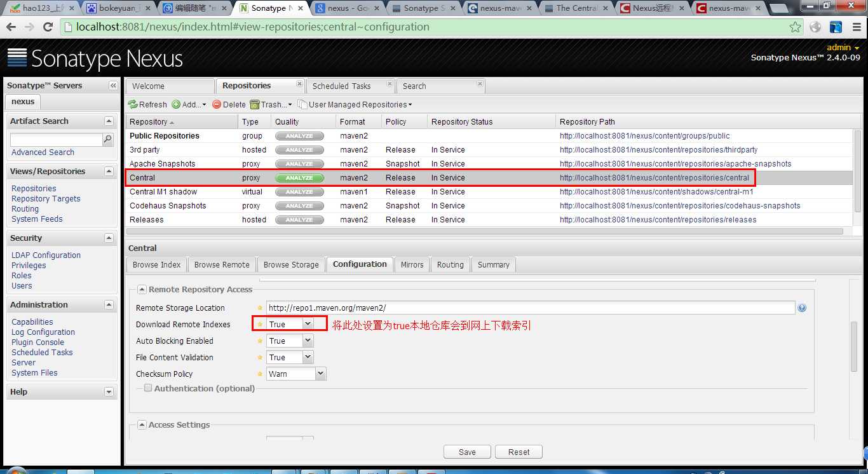
Task: Click help icon beside Remote Storage Location
Action: pos(802,308)
